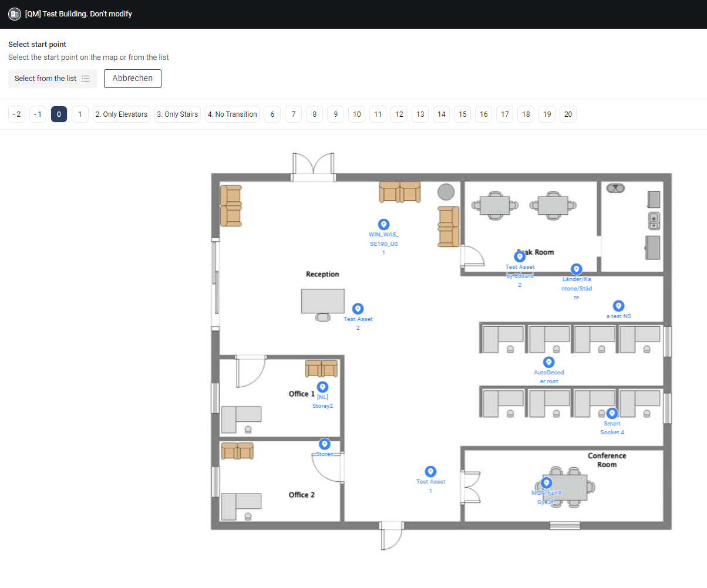Click the Test Asset 2 pin near Reception
Image resolution: width=707 pixels, height=588 pixels.
[357, 309]
